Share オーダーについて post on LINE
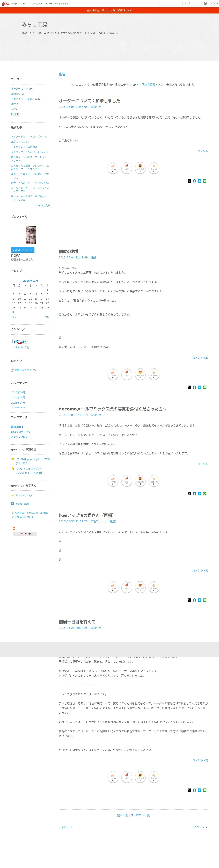The height and width of the screenshot is (868, 219). pyautogui.click(x=205, y=181)
